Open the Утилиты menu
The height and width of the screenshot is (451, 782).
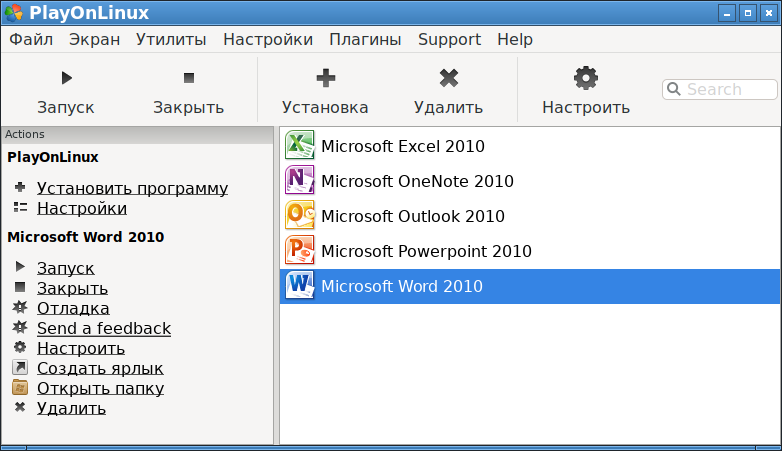tap(171, 39)
